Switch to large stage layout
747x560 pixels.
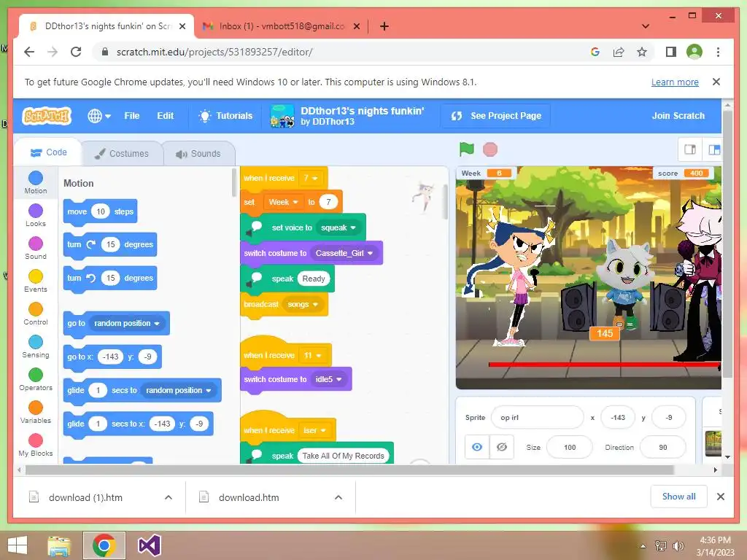pos(713,150)
